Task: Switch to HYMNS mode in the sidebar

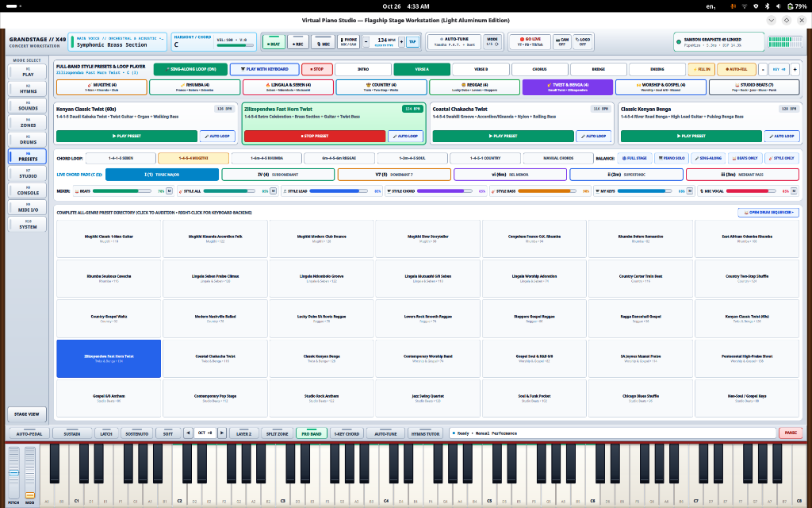Action: 28,89
